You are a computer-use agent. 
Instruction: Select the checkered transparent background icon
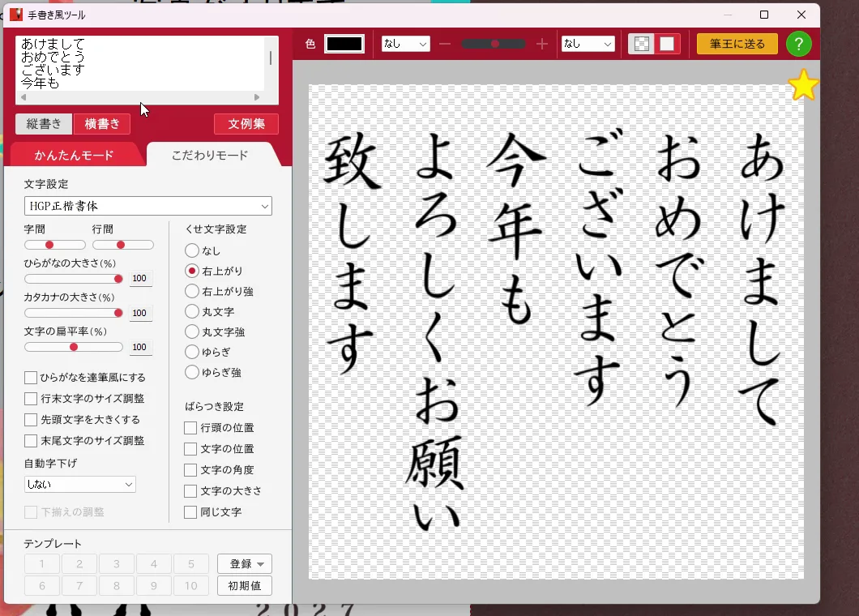[642, 44]
